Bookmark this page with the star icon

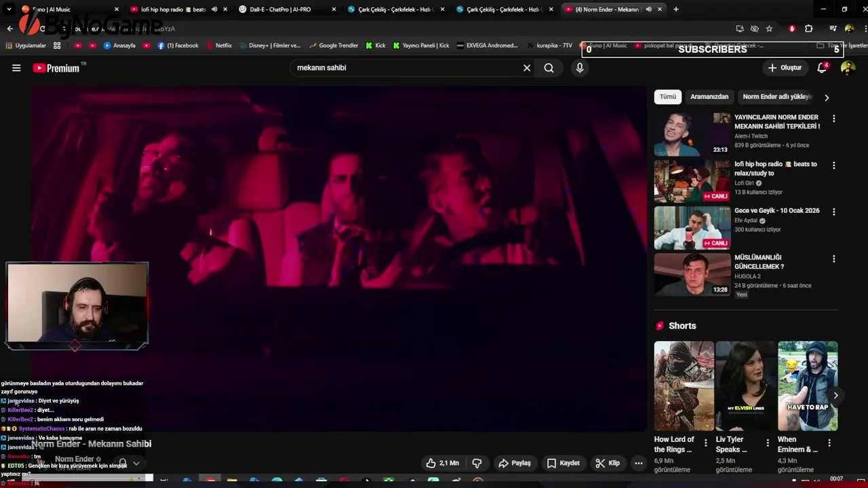769,28
